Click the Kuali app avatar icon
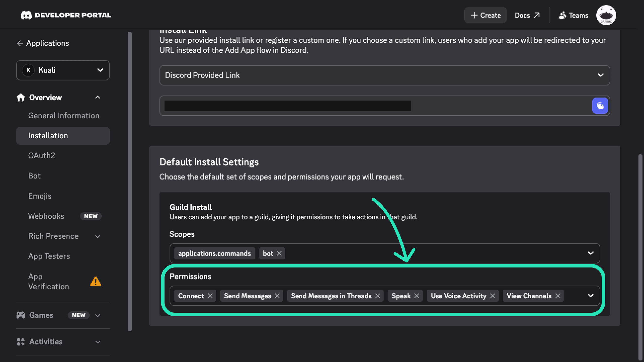This screenshot has height=362, width=644. click(x=28, y=70)
